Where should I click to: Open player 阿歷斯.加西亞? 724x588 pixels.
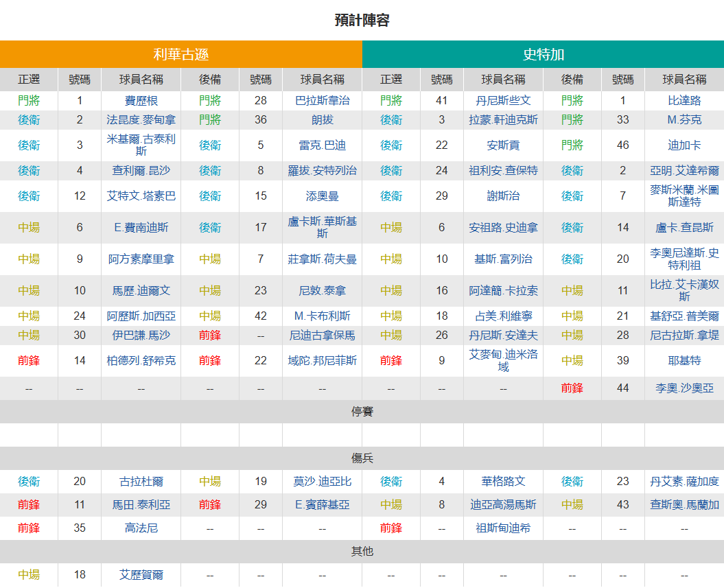pos(141,316)
